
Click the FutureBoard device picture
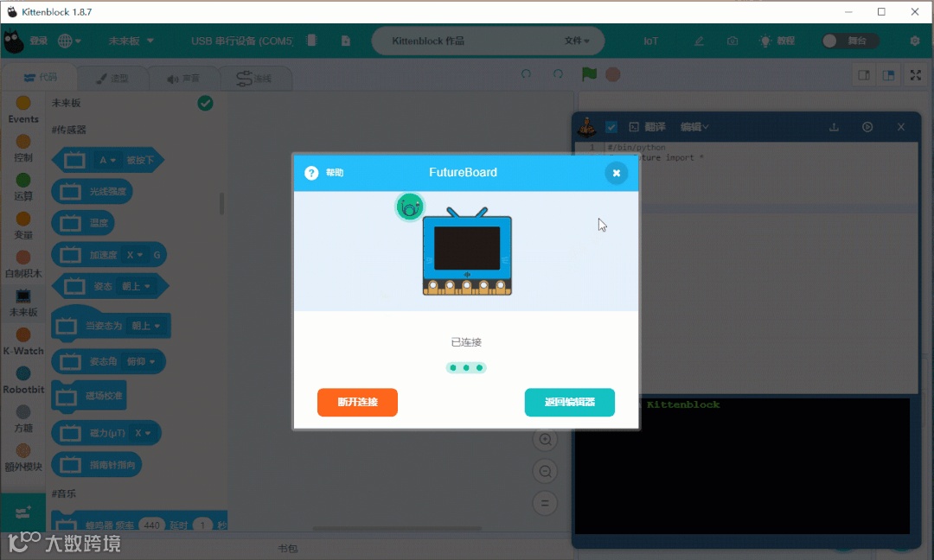pos(467,251)
